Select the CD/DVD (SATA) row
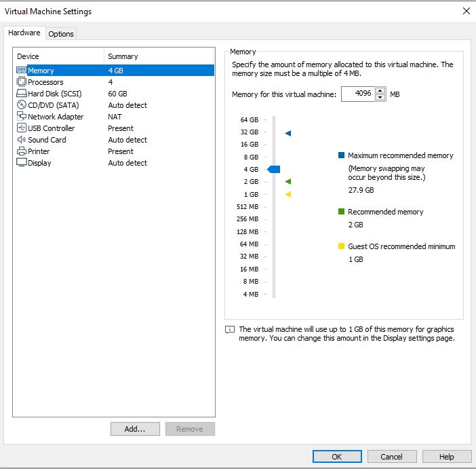Viewport: 476px width, 469px height. 115,105
